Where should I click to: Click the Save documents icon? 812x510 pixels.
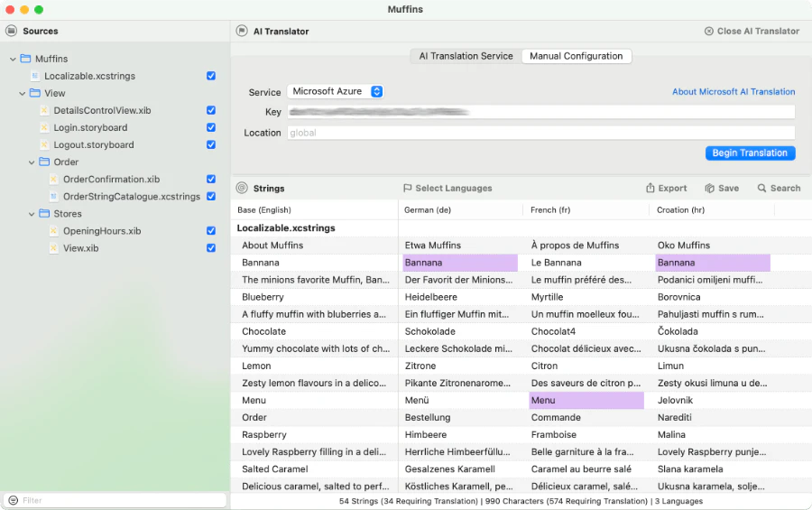pos(709,188)
